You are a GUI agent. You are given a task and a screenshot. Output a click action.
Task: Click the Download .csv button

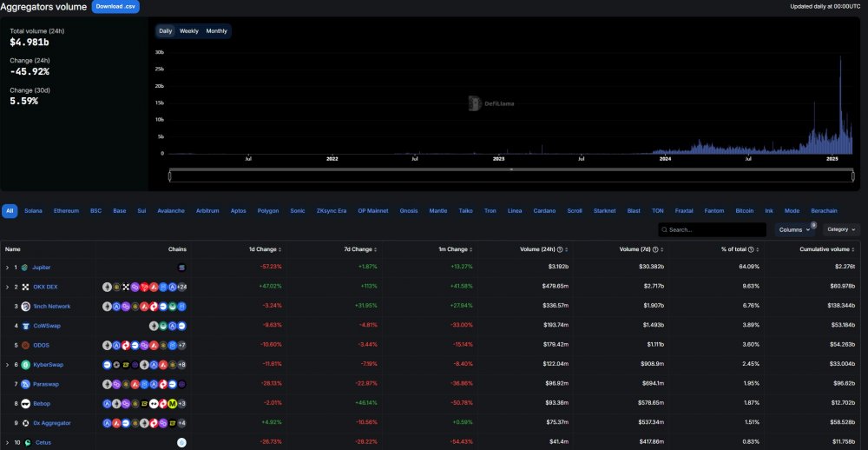(115, 7)
